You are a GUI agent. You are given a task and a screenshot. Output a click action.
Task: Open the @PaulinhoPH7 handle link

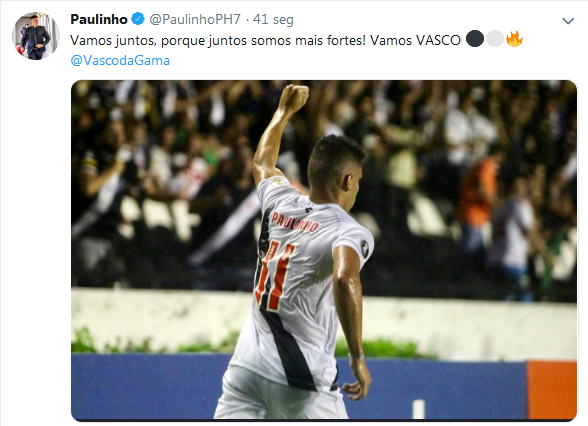click(x=195, y=20)
